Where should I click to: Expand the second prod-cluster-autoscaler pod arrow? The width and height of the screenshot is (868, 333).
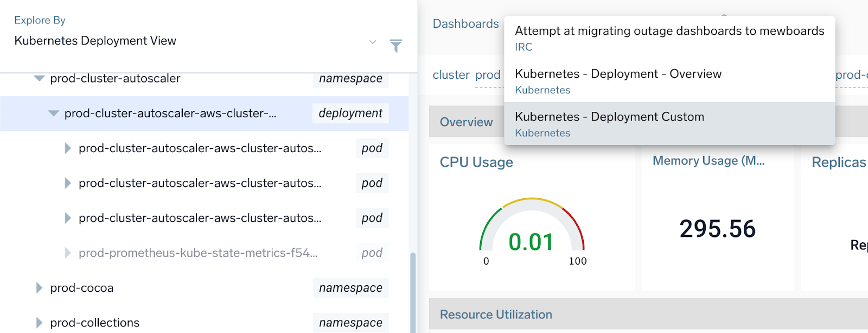click(68, 183)
